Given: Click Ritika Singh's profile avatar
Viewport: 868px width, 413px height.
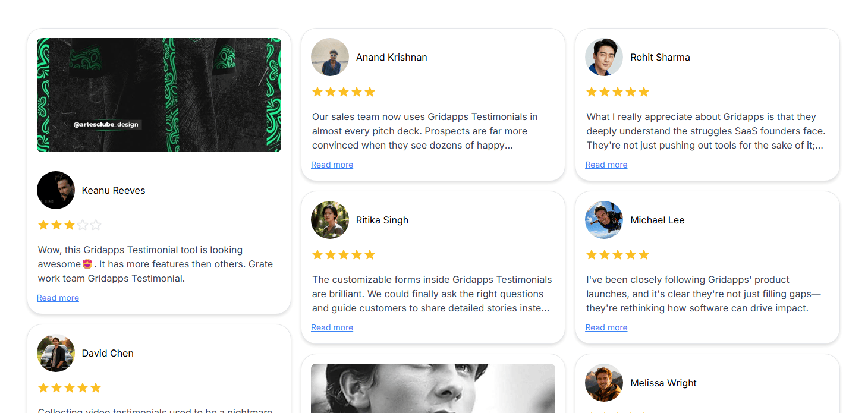Looking at the screenshot, I should coord(330,220).
